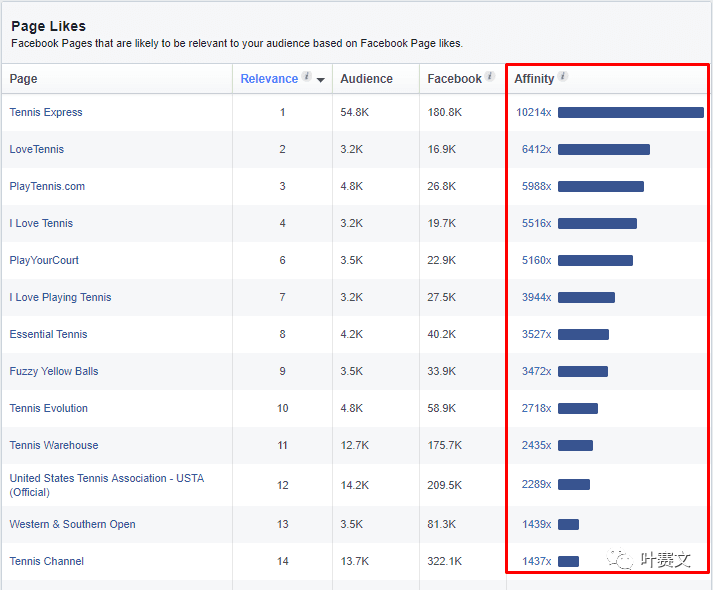Click the 14.2K audience value

coord(355,485)
